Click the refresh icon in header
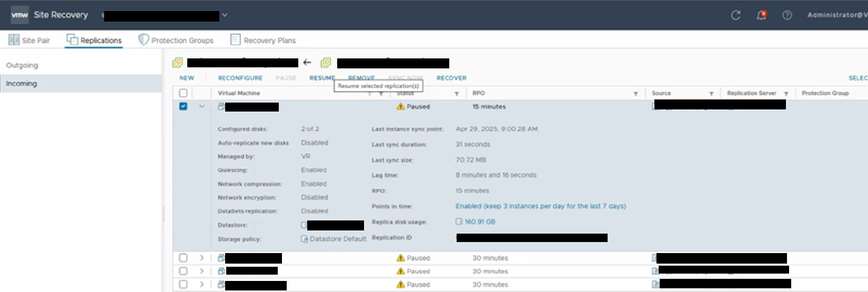This screenshot has height=292, width=868. click(x=735, y=15)
